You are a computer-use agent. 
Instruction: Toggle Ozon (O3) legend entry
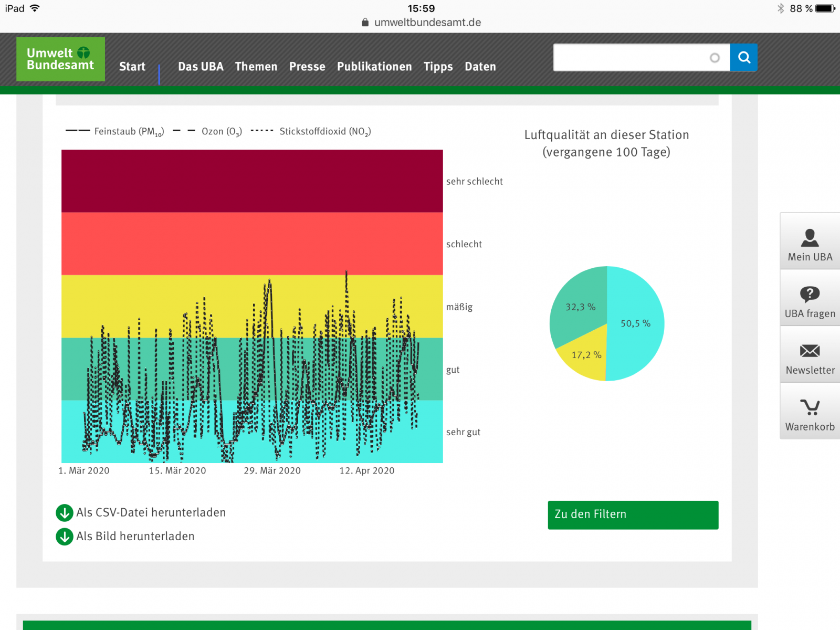pyautogui.click(x=207, y=131)
